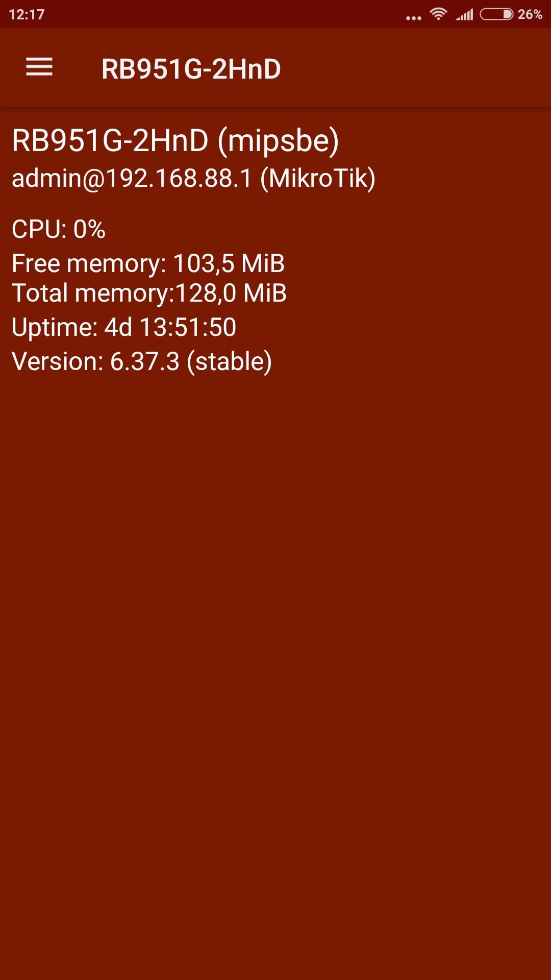Tap the CPU: 0% reading

(59, 229)
